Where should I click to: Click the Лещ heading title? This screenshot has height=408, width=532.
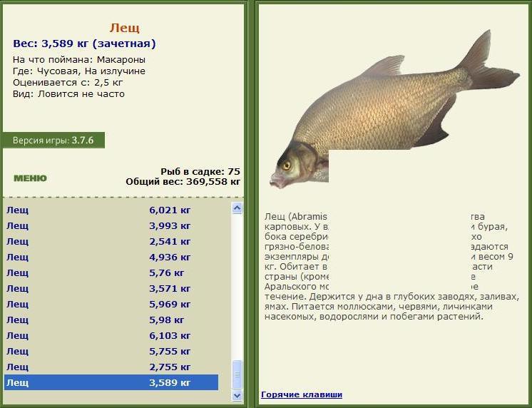coord(125,28)
